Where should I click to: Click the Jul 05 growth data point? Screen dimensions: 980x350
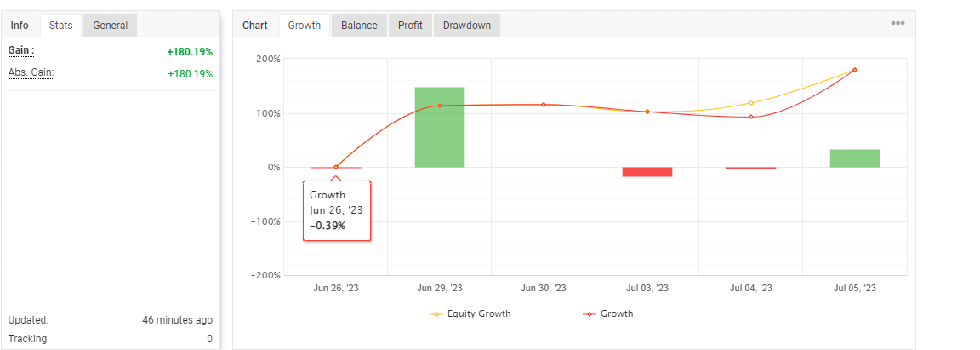(x=855, y=70)
